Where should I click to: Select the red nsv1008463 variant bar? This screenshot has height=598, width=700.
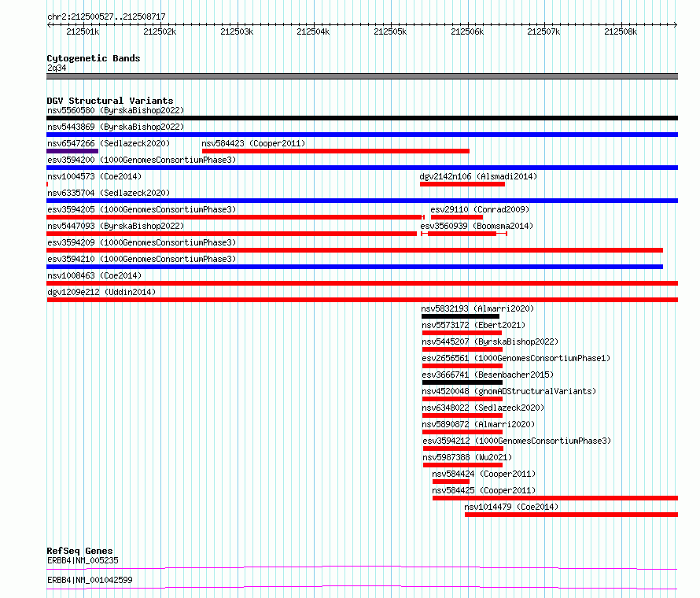(362, 283)
